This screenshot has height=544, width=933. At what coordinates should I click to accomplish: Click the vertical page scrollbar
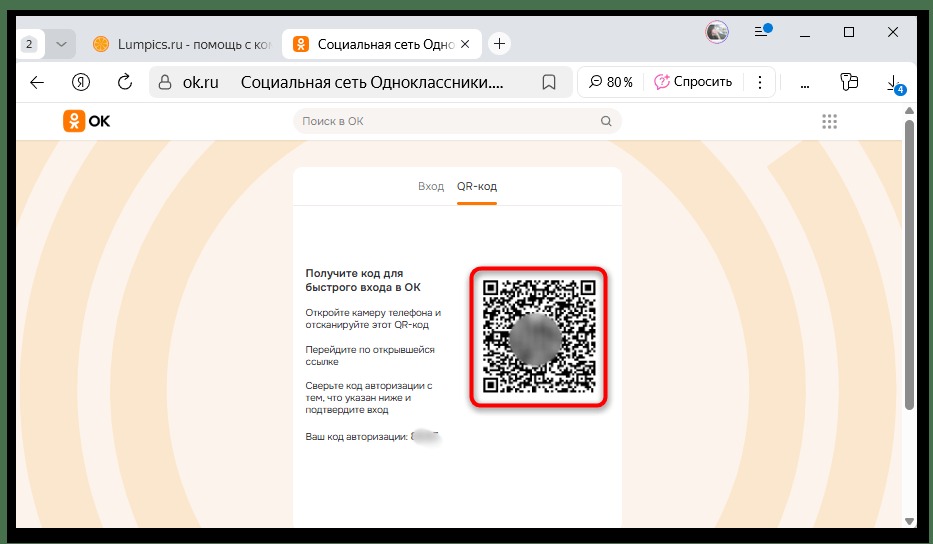(x=909, y=264)
